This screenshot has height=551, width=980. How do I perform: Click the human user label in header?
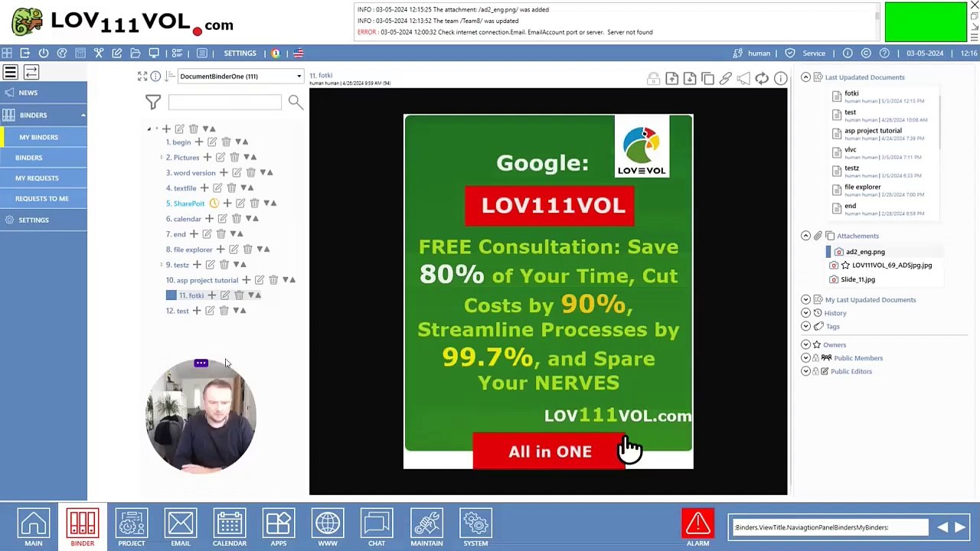(x=759, y=54)
